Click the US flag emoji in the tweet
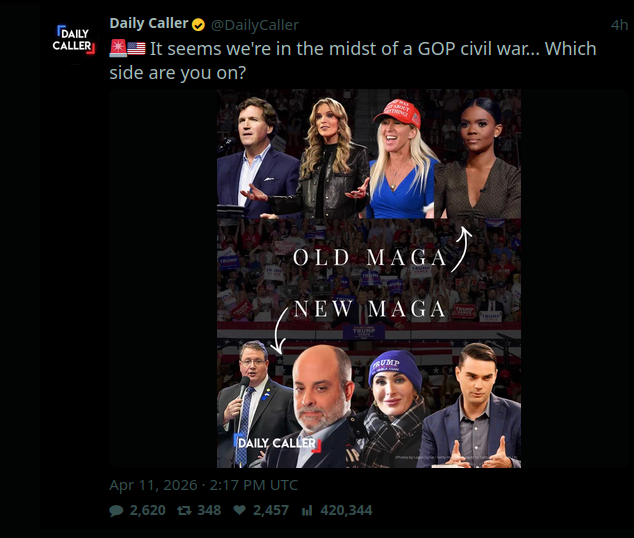This screenshot has width=634, height=538. click(x=137, y=48)
